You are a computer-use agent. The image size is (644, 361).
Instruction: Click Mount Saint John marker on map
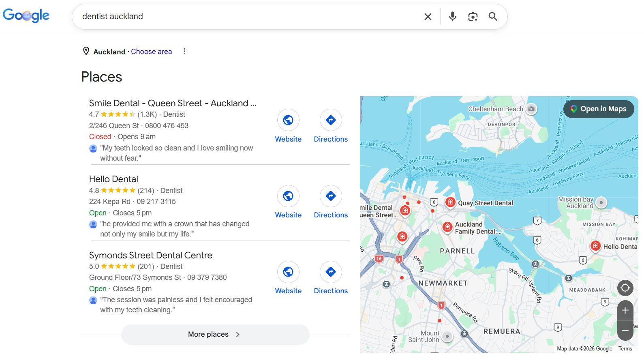pyautogui.click(x=447, y=336)
